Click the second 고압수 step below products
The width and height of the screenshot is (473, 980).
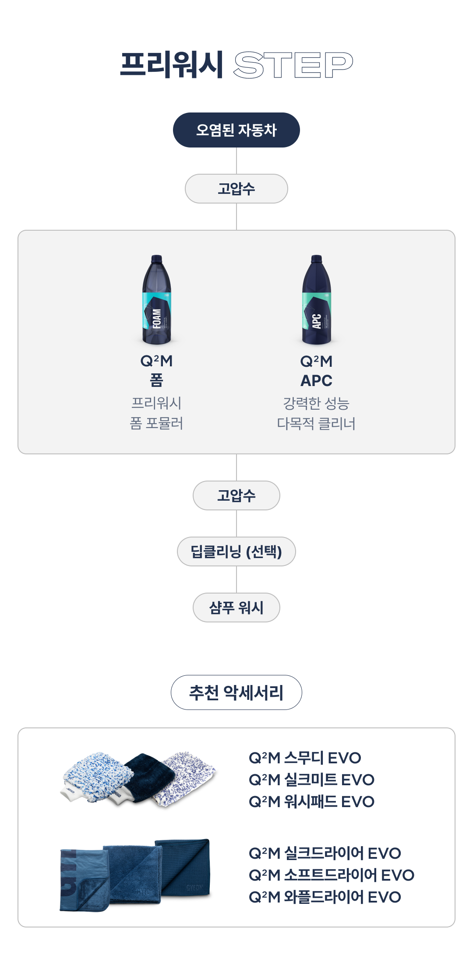(236, 495)
